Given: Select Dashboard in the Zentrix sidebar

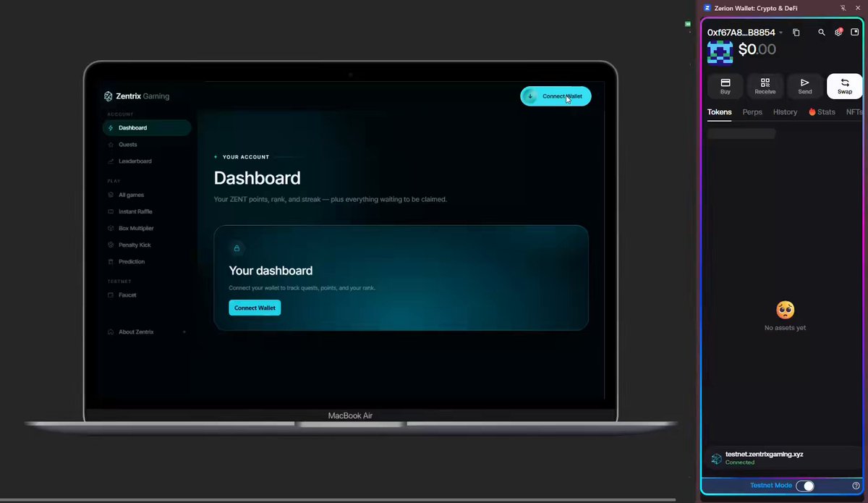Looking at the screenshot, I should [x=147, y=128].
